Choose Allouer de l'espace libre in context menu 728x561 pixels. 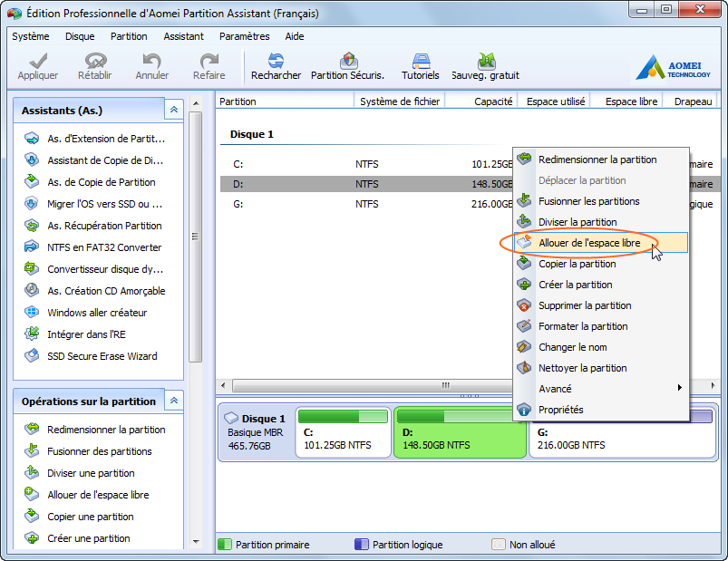(x=601, y=243)
